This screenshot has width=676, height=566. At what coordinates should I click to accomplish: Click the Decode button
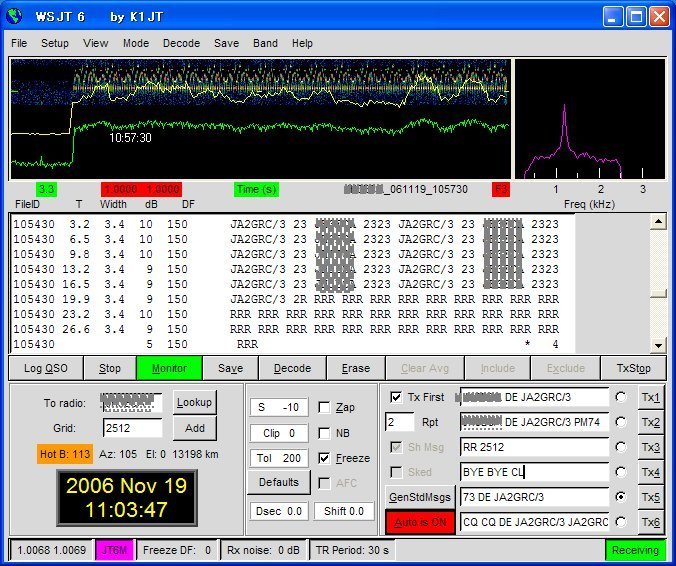(x=292, y=368)
